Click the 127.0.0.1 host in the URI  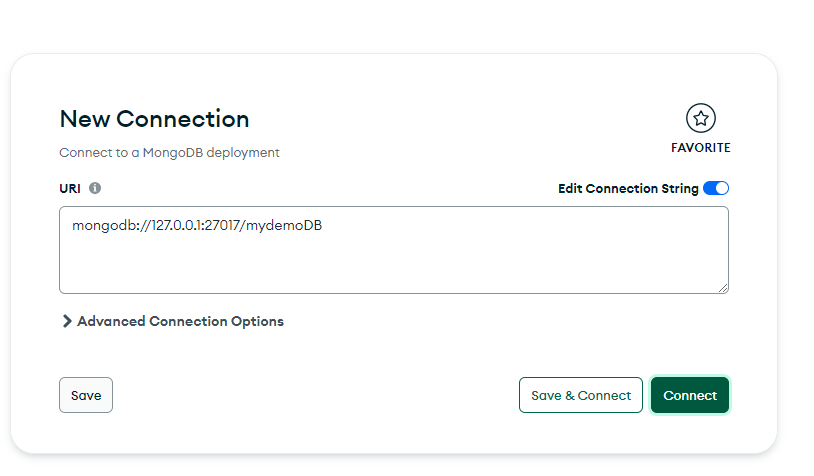coord(181,226)
